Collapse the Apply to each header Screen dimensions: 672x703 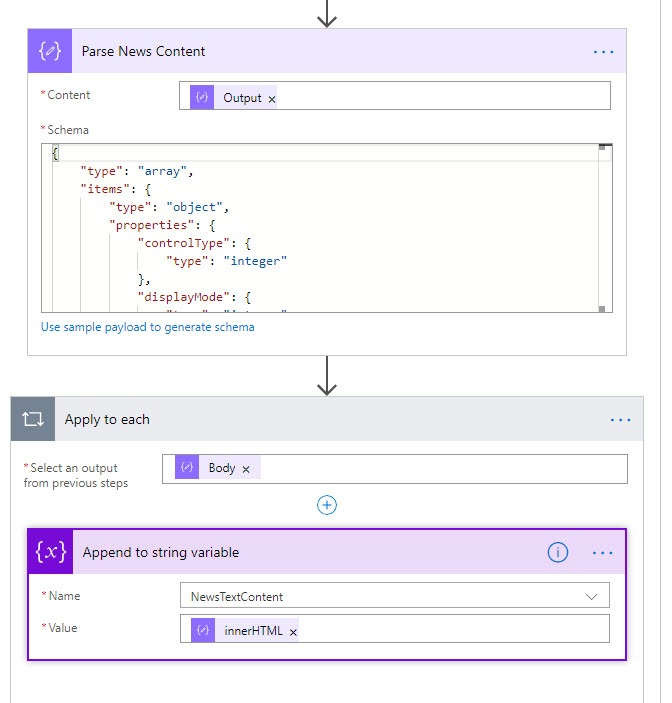tap(300, 420)
